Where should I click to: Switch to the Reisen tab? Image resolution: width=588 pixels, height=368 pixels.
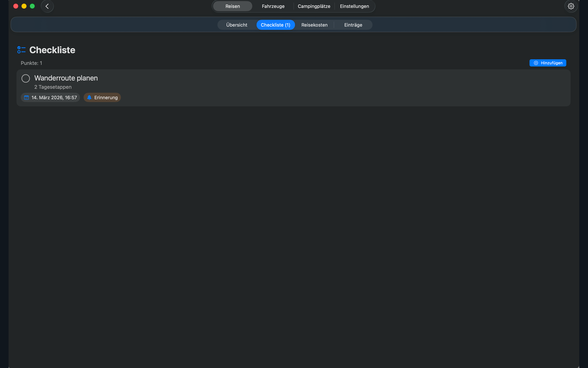[233, 6]
